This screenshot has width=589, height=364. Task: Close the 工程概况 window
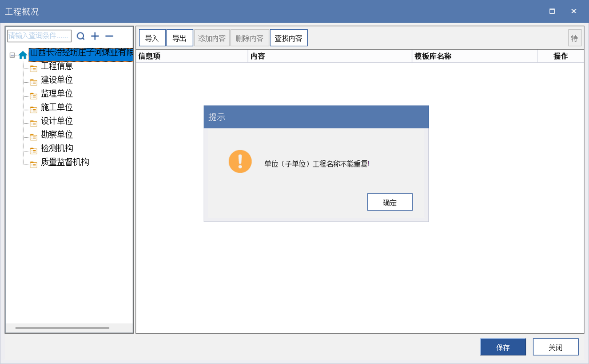[x=573, y=11]
